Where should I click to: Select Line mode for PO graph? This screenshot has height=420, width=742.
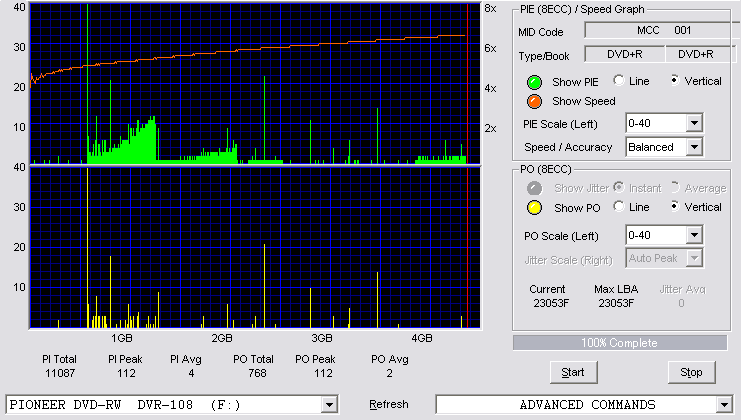click(619, 206)
